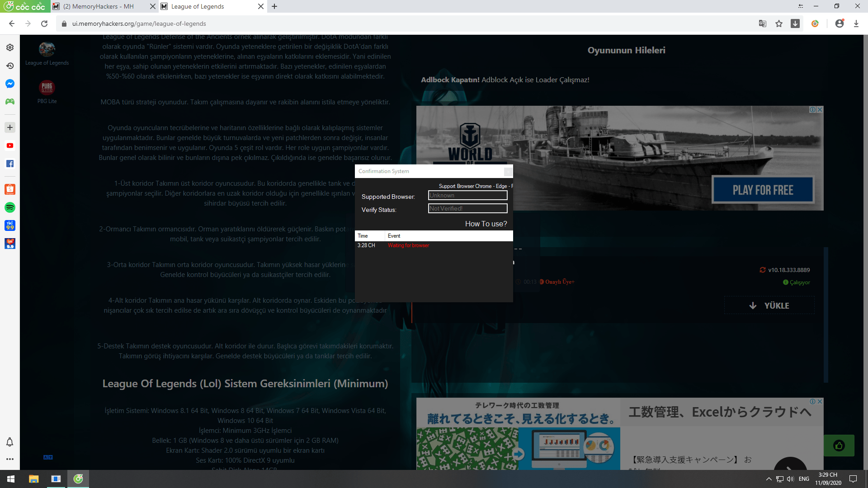868x488 pixels.
Task: Click PLAY FOR FREE in the ad
Action: [763, 190]
